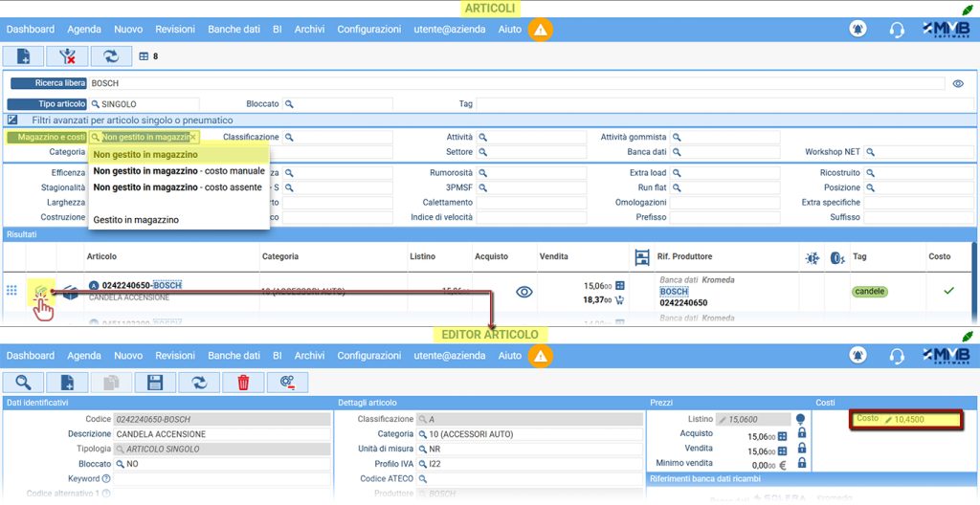Delete article with the red trash icon
The height and width of the screenshot is (505, 980).
coord(243,383)
